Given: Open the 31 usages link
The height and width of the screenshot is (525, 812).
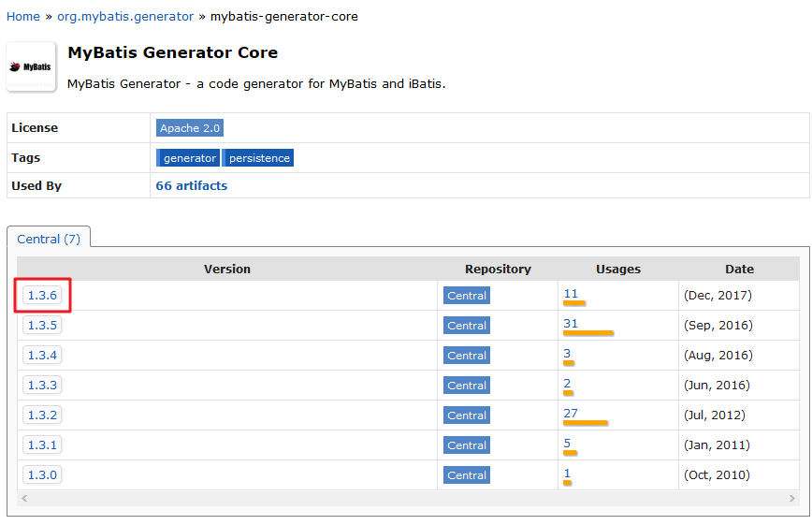Looking at the screenshot, I should click(571, 324).
